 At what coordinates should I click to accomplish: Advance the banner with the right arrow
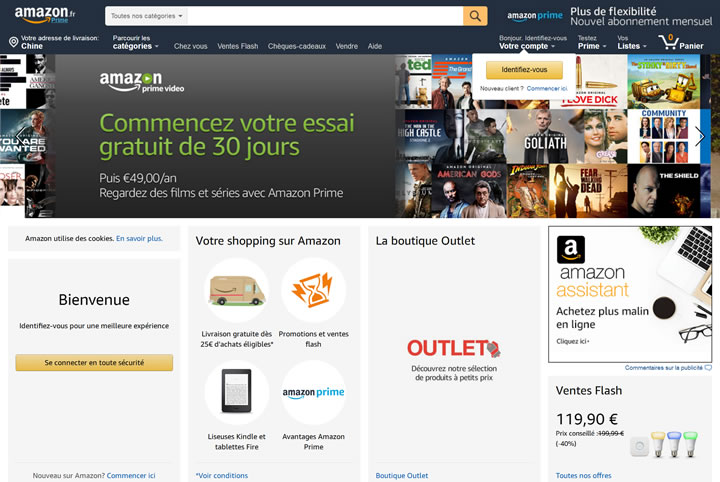coord(700,136)
